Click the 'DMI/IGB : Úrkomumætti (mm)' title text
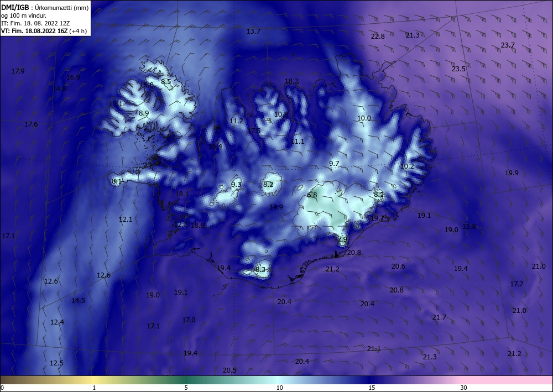Viewport: 553px width, 392px height. 45,7
